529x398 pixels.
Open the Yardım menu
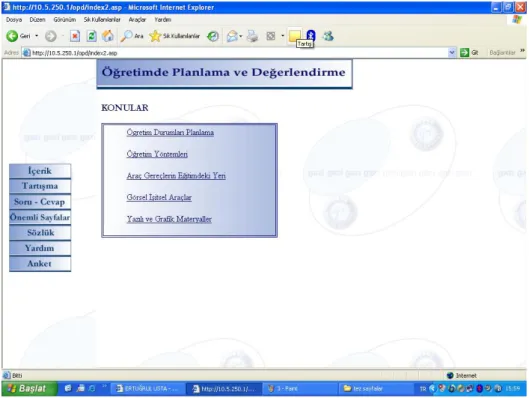pos(163,20)
